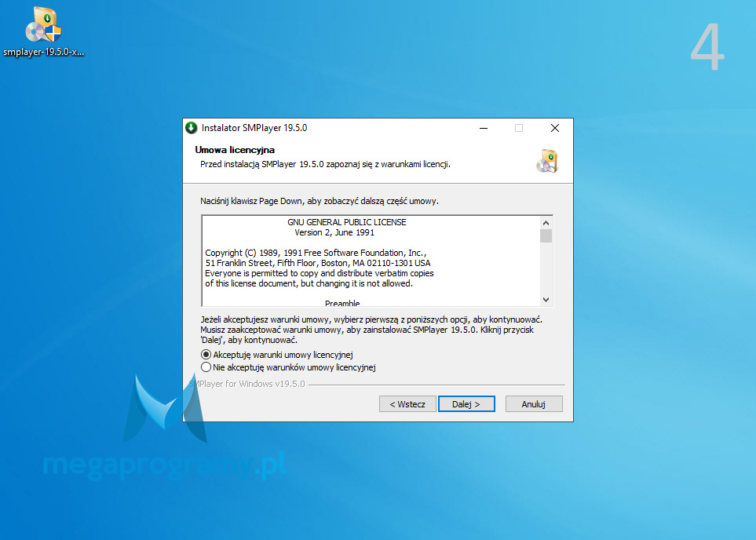This screenshot has height=540, width=756.
Task: Click the 'Dalej >' button
Action: coord(466,404)
